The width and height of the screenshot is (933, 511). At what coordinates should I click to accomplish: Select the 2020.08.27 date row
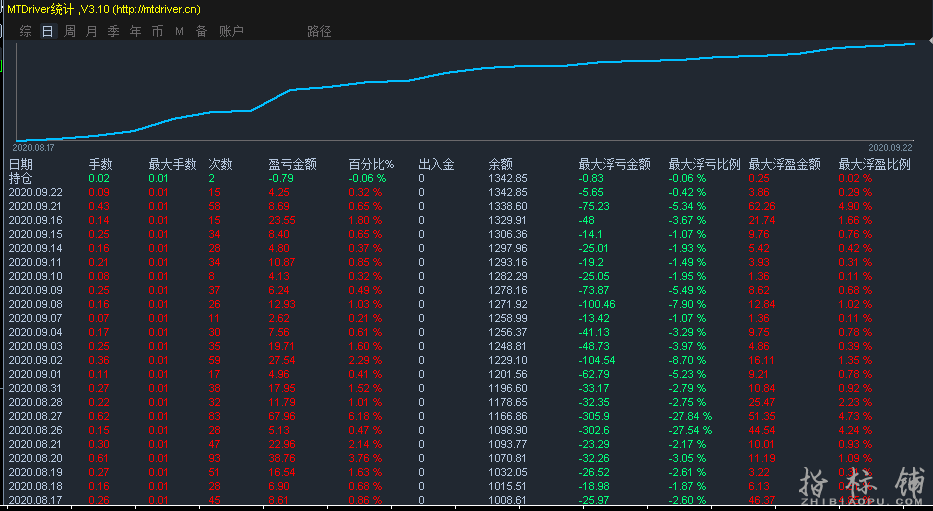[x=35, y=415]
